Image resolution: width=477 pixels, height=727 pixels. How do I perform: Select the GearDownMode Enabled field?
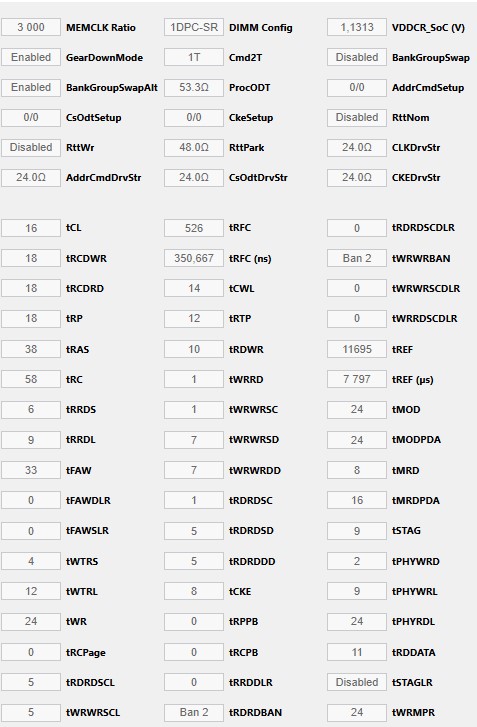click(31, 57)
